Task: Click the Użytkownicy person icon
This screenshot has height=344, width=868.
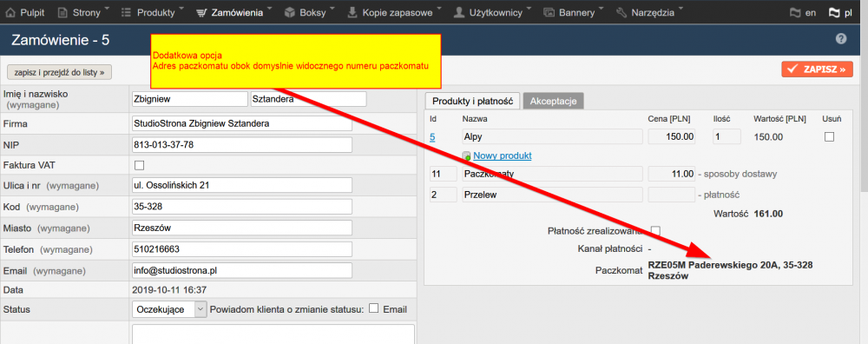Action: pyautogui.click(x=458, y=11)
